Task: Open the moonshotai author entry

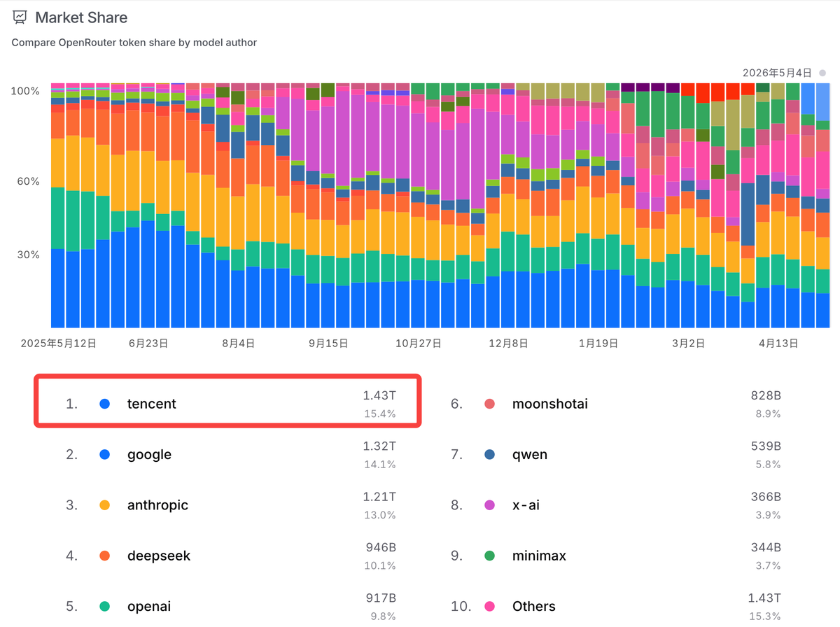Action: [612, 404]
